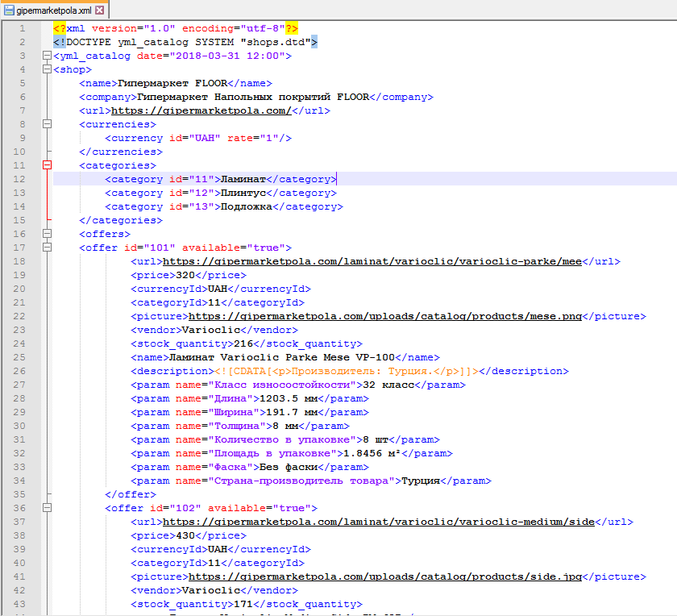Place cursor in price 320 text
This screenshot has height=616, width=677.
point(185,275)
